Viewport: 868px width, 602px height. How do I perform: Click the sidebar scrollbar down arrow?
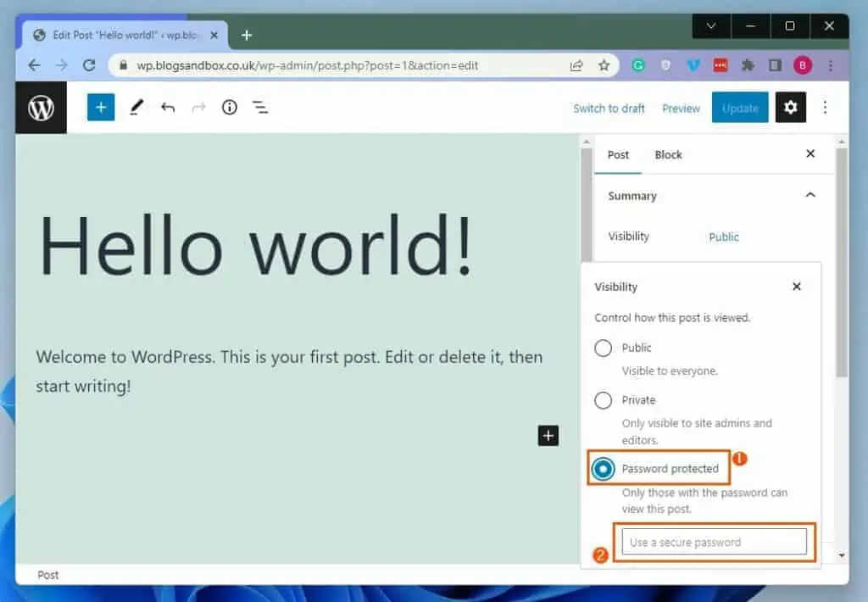(842, 555)
